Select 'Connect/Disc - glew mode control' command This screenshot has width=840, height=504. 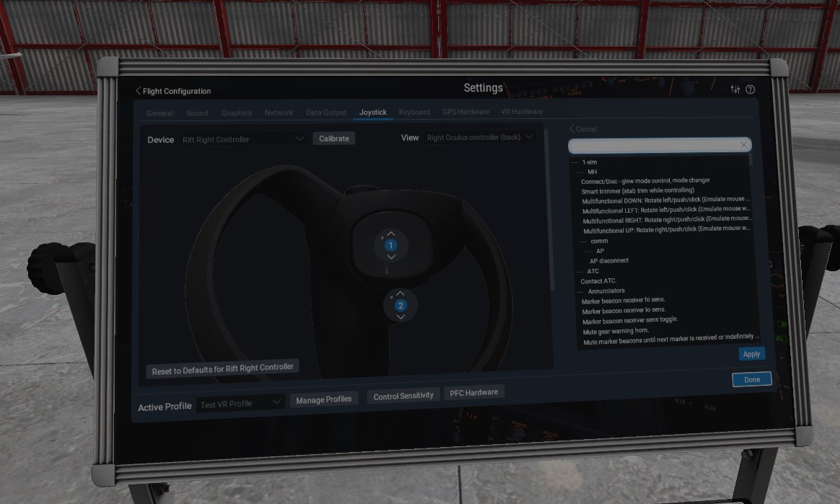coord(645,181)
